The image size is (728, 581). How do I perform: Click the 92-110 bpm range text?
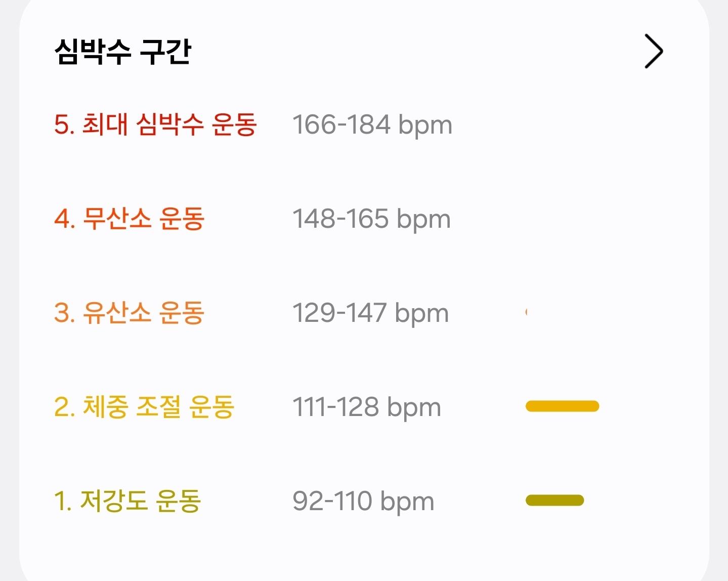pyautogui.click(x=363, y=501)
